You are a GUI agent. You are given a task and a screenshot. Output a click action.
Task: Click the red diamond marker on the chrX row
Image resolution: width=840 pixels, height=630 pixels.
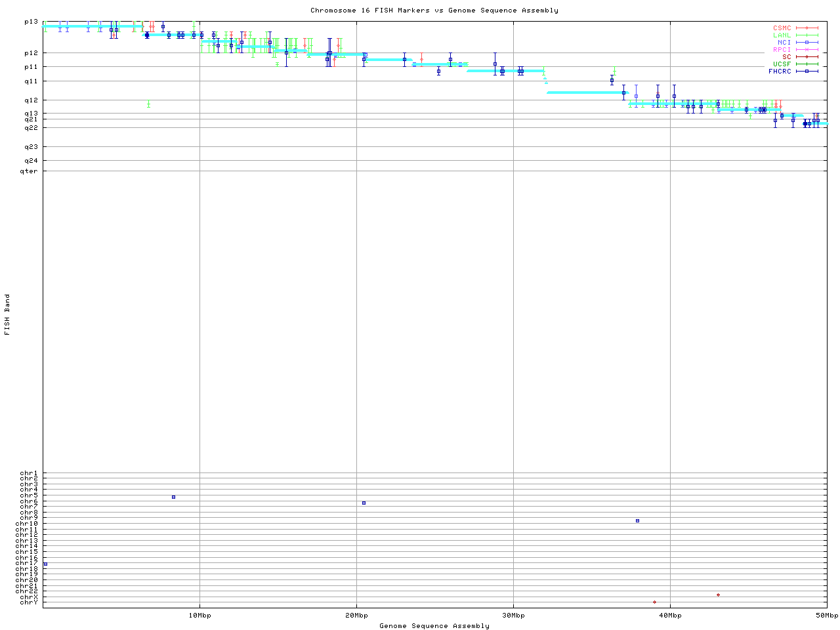tap(718, 595)
